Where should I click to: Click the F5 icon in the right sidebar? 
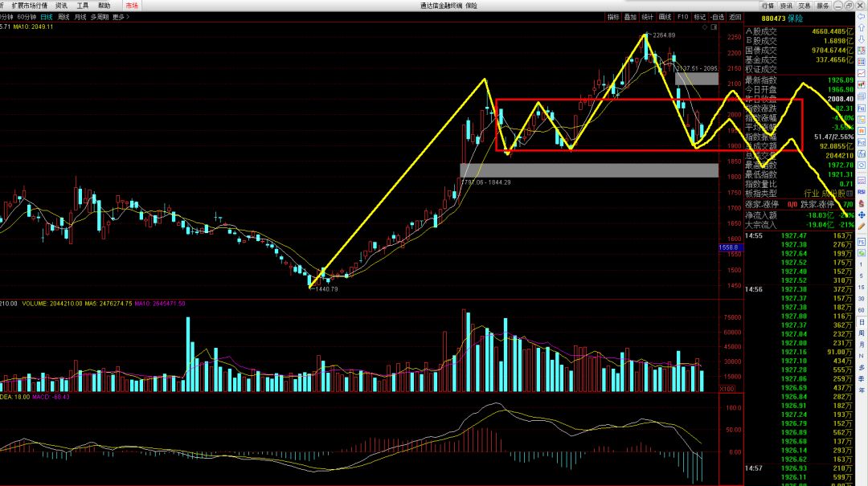pyautogui.click(x=862, y=242)
